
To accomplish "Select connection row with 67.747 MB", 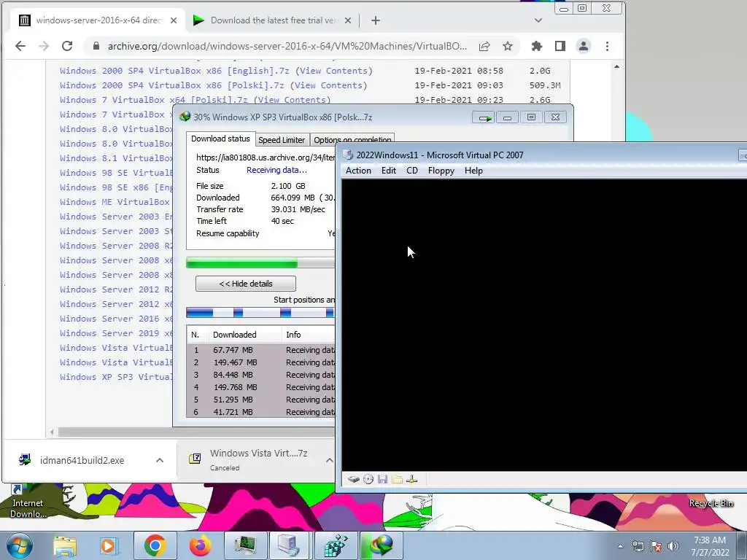I will coord(261,350).
